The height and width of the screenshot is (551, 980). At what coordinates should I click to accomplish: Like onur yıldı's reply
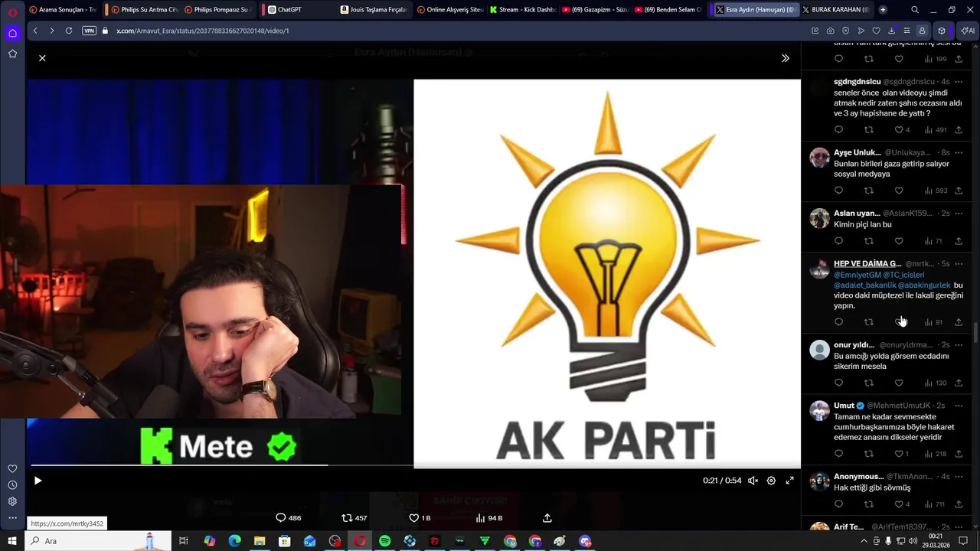point(899,383)
